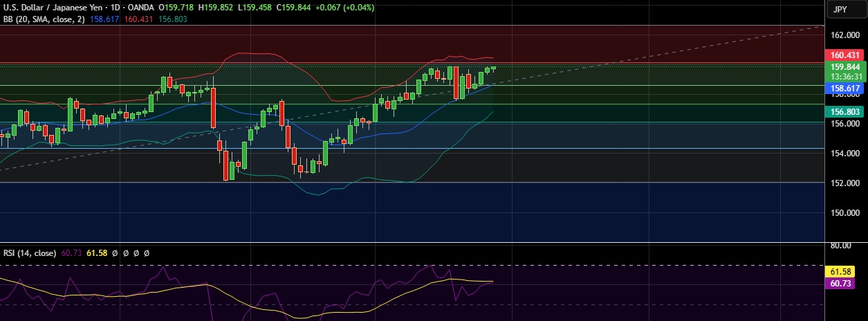Select the BB (20, SMA, close, 2) indicator legend
Image resolution: width=868 pixels, height=321 pixels.
click(45, 19)
